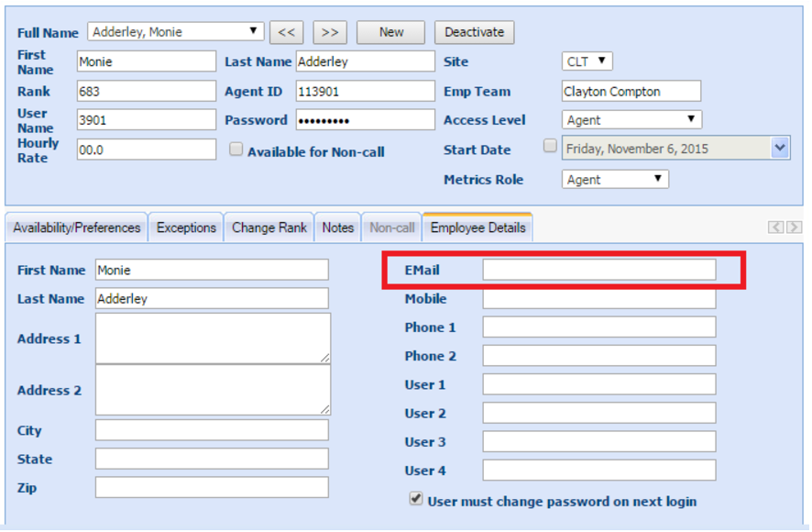
Task: Open the Exceptions tab
Action: [x=186, y=227]
